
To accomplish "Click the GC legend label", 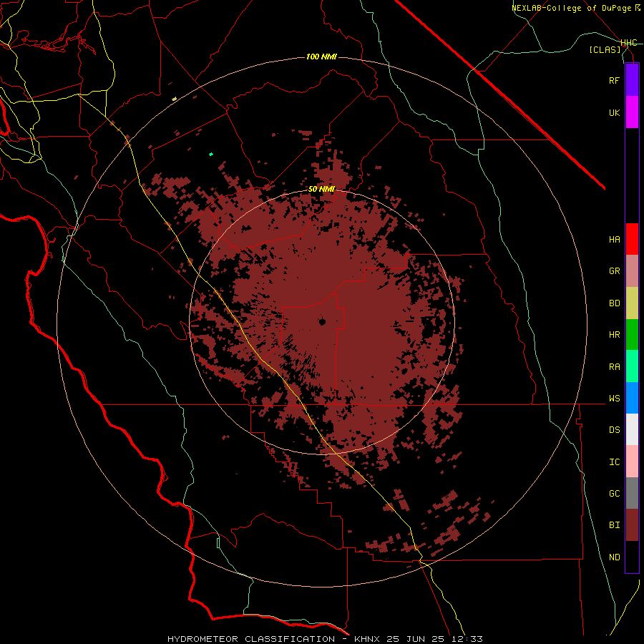I will [x=614, y=494].
